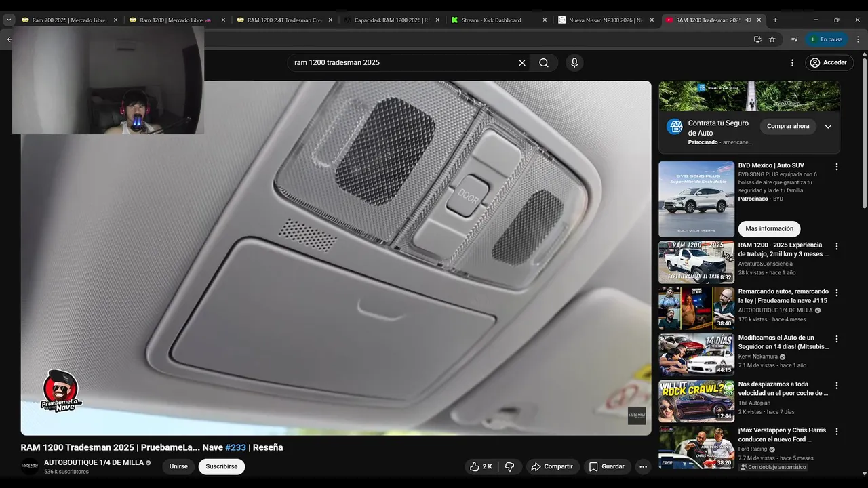Click the Unirse membership button

coord(178,466)
